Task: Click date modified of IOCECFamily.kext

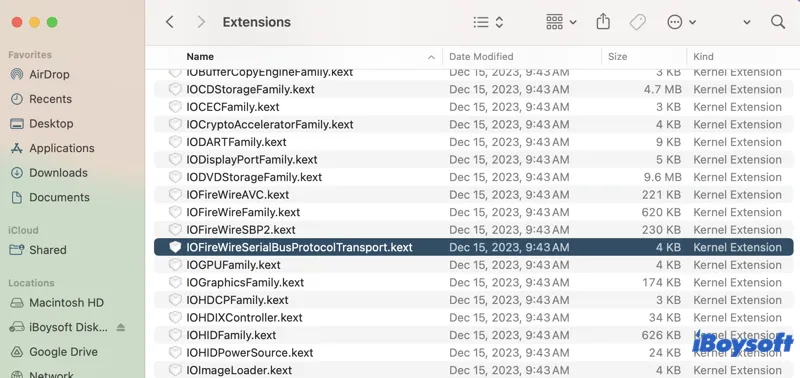Action: coord(509,107)
